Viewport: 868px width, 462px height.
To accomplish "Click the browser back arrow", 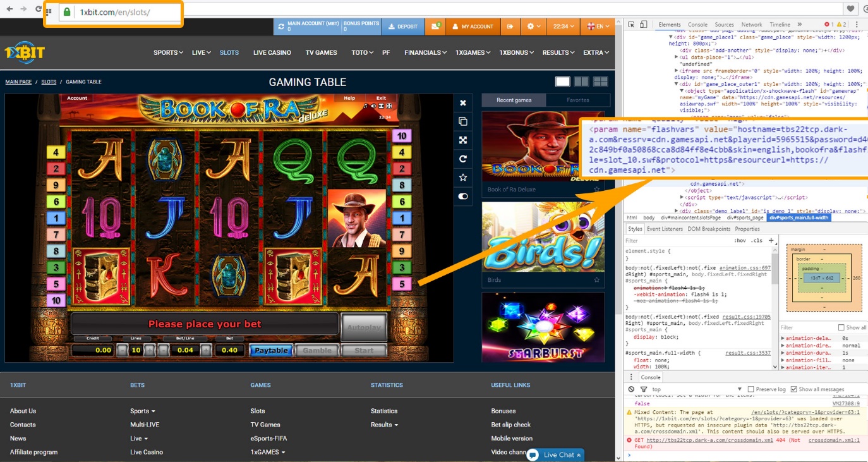I will (9, 9).
